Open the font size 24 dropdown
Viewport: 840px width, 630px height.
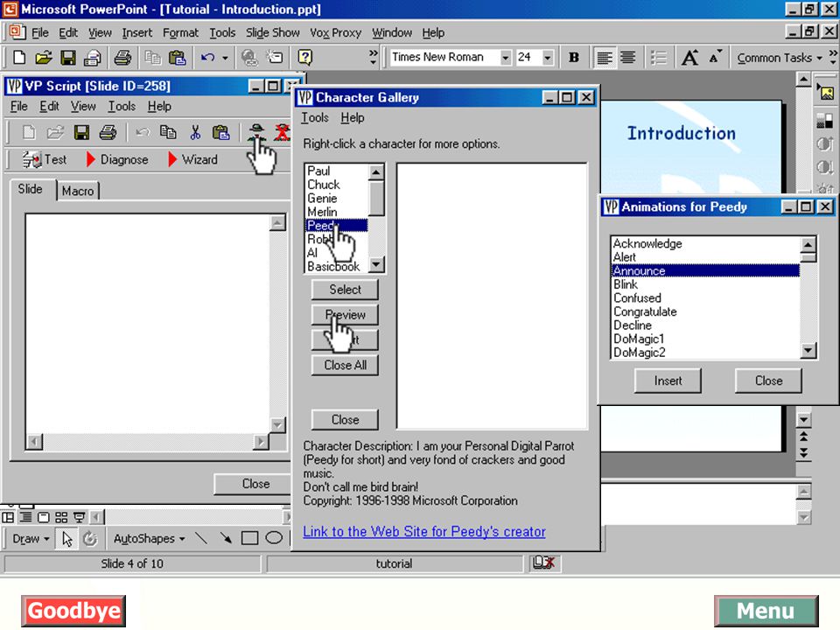547,58
